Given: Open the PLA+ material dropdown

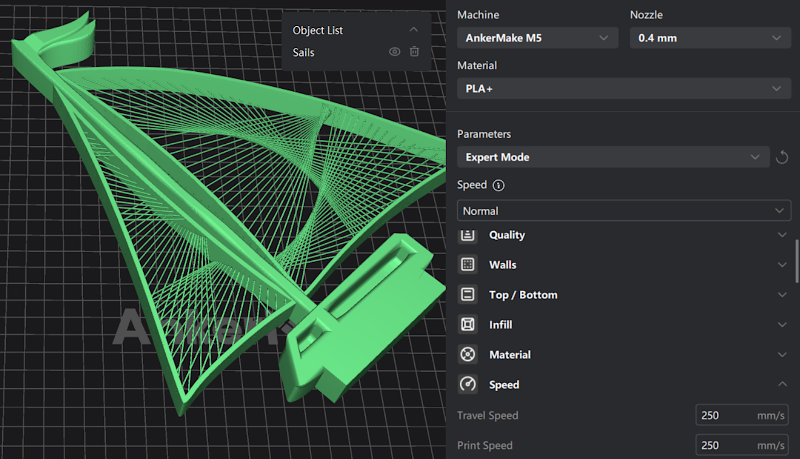Looking at the screenshot, I should 624,88.
